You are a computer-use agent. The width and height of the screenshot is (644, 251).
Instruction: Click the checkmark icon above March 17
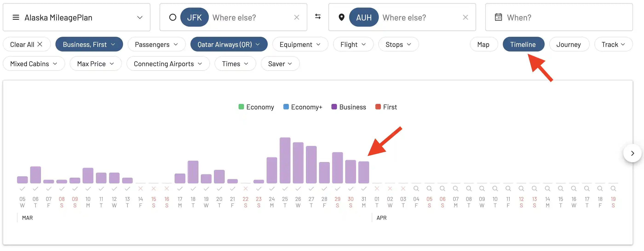180,188
